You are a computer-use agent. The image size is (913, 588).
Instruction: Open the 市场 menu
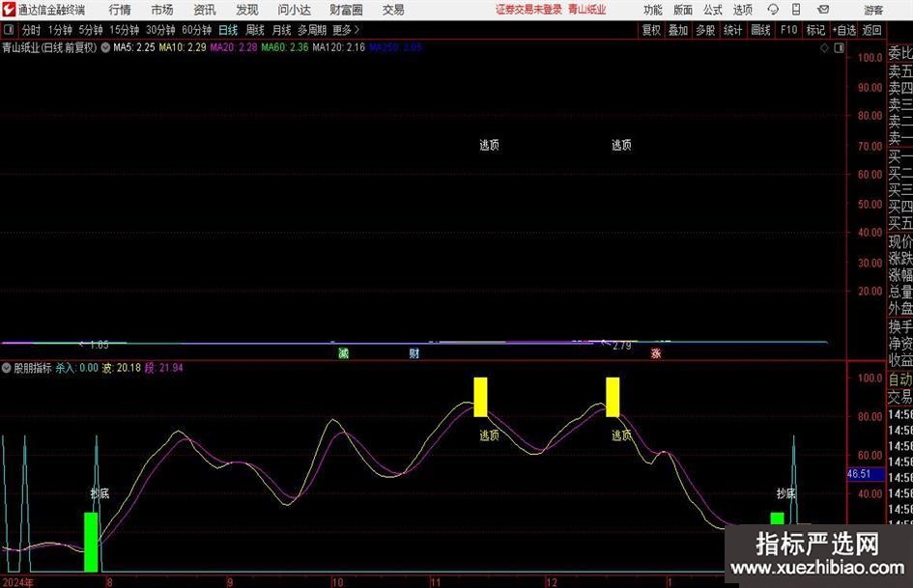click(162, 10)
